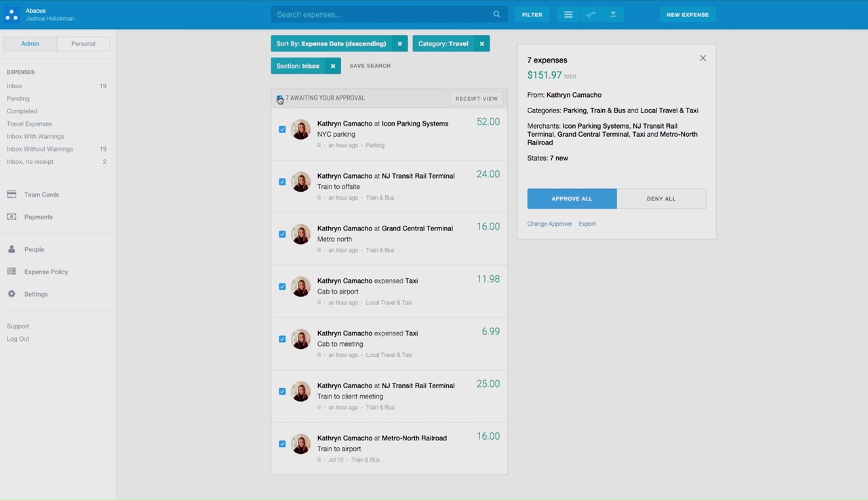Click avatar on the Cab to meeting expense
Screen dimensions: 868x500
coord(300,339)
